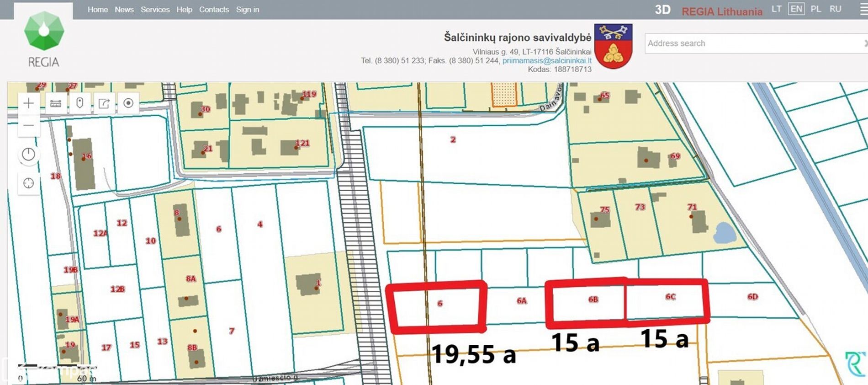Open the Contacts menu item
The height and width of the screenshot is (385, 868).
[214, 10]
